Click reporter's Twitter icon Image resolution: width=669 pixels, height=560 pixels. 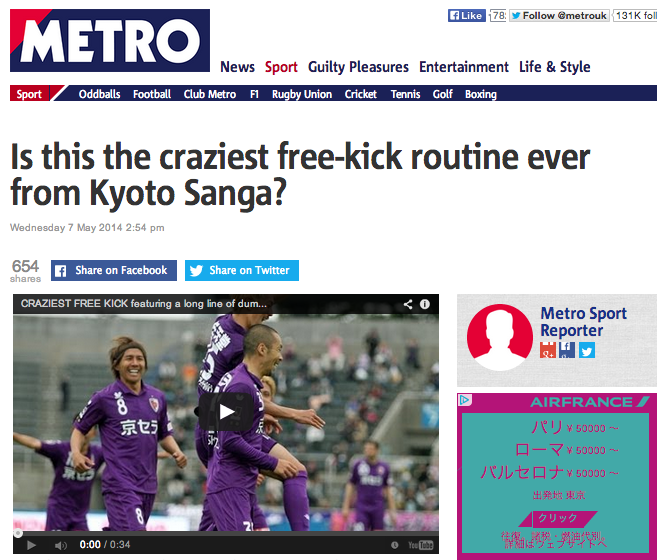(x=587, y=350)
